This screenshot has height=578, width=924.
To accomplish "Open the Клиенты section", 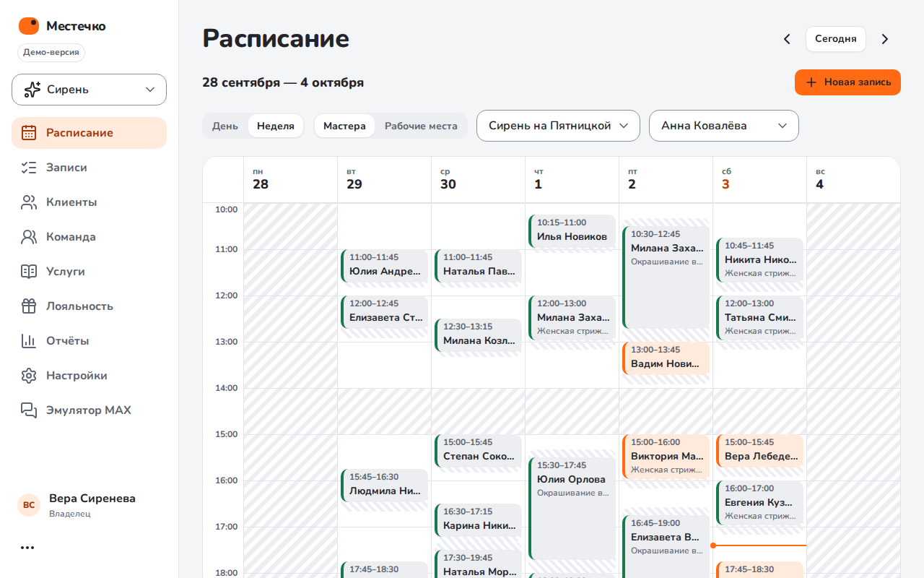I will [89, 202].
